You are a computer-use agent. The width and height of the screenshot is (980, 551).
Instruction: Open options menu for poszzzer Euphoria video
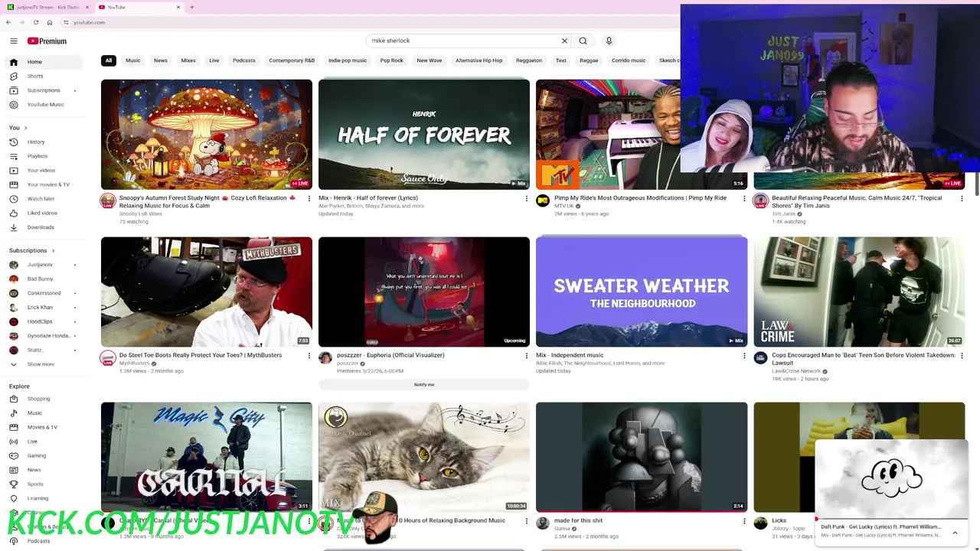pos(527,356)
